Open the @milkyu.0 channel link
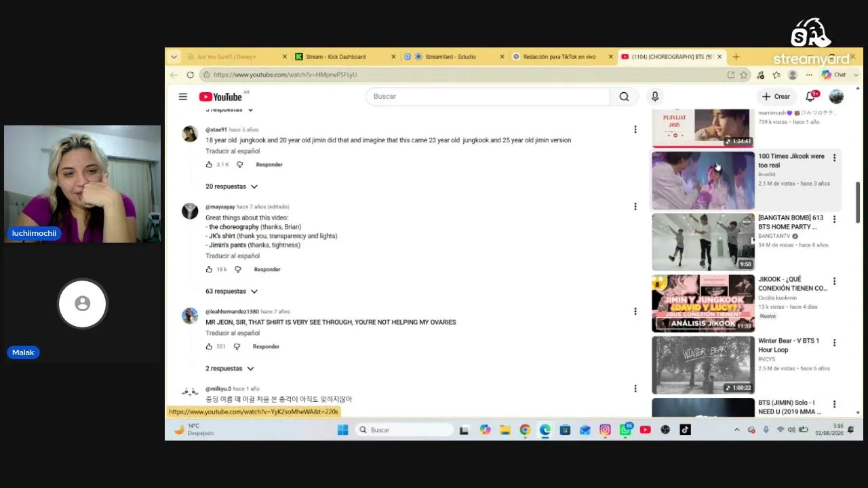The width and height of the screenshot is (868, 488). click(218, 389)
